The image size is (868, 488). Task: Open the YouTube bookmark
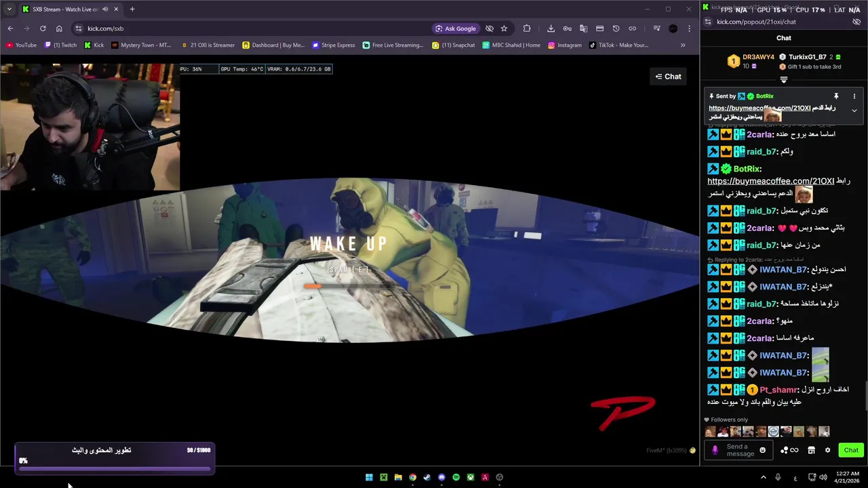(21, 45)
